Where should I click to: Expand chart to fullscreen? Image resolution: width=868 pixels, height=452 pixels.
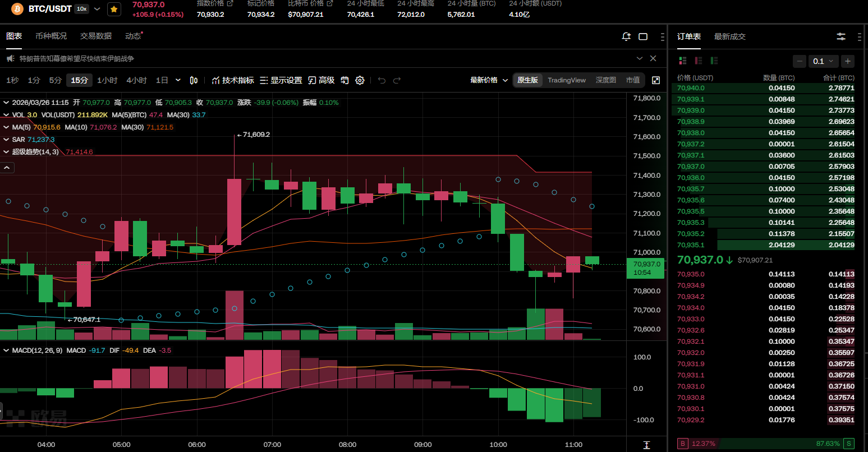(656, 80)
